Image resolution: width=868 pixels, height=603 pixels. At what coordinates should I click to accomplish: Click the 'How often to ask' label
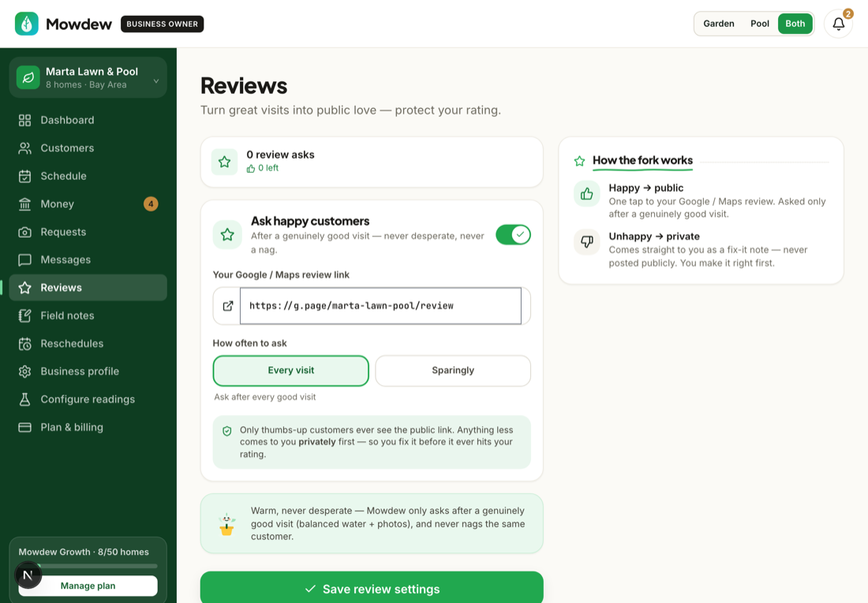[249, 343]
